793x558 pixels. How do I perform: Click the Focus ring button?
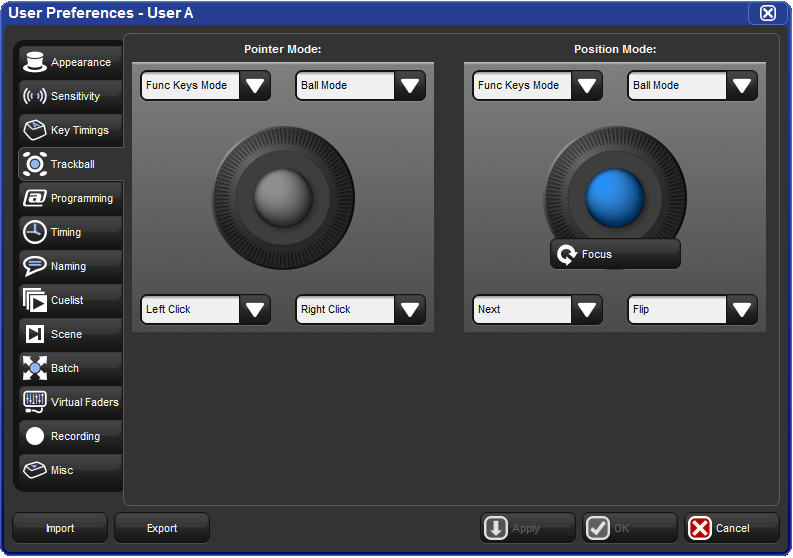[615, 254]
